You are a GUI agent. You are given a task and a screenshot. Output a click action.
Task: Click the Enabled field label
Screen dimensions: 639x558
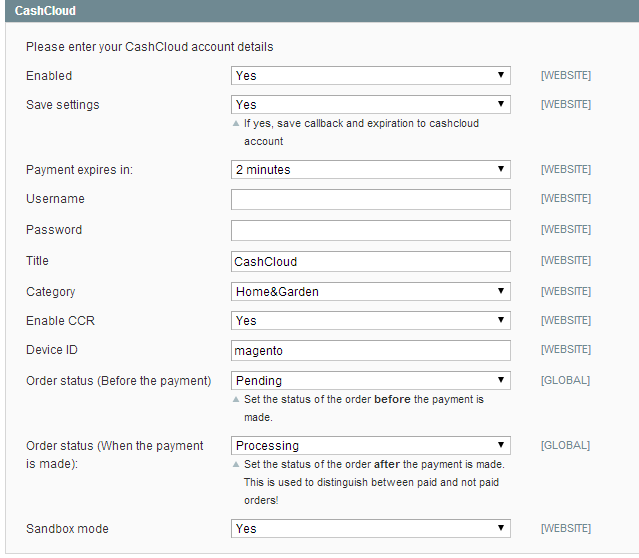[x=49, y=76]
